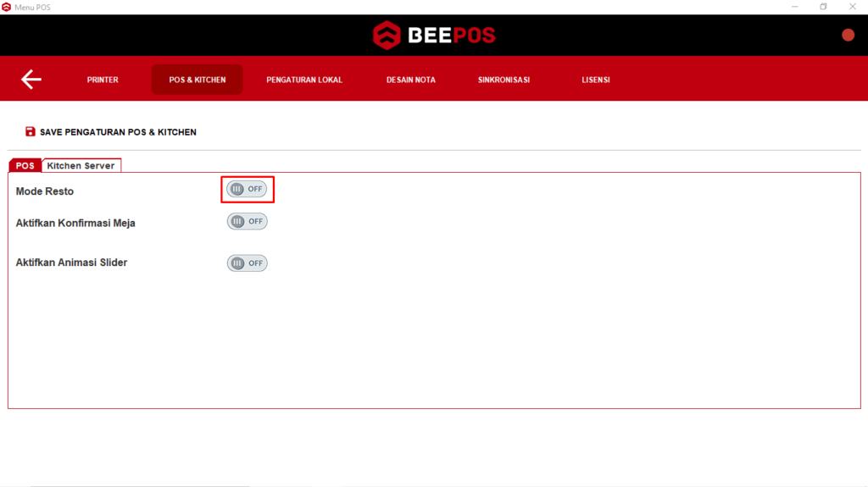Go to the LISENSI tab
The width and height of the screenshot is (868, 487).
[x=596, y=80]
